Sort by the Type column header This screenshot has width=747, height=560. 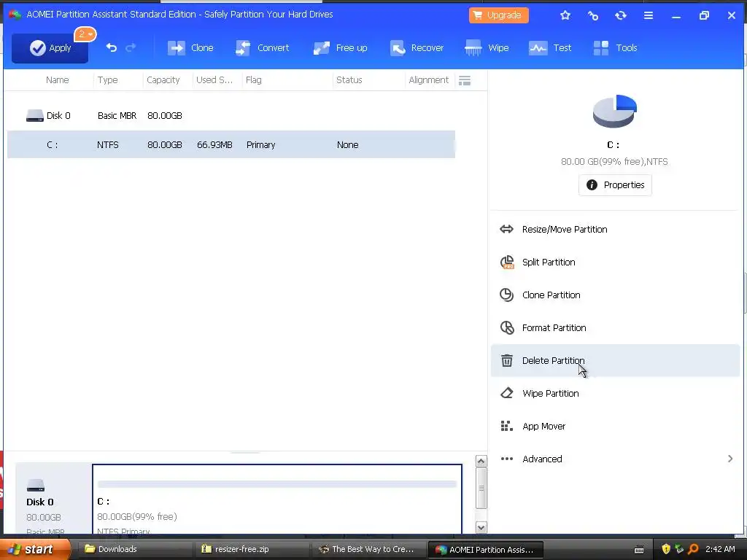coord(108,80)
